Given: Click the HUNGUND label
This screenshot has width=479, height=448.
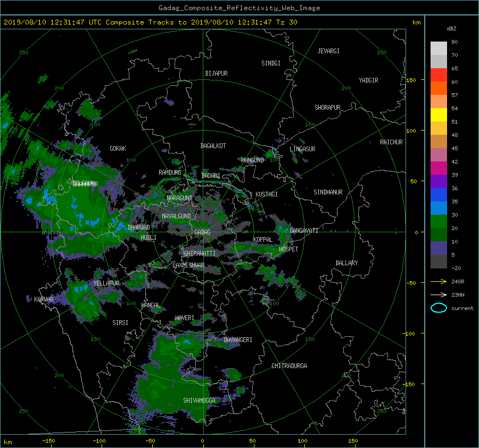Looking at the screenshot, I should [252, 160].
